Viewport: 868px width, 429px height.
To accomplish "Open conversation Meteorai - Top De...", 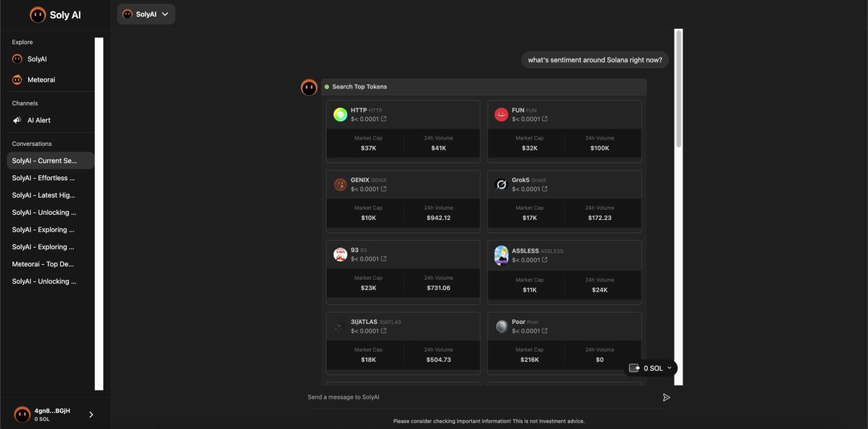I will click(51, 264).
